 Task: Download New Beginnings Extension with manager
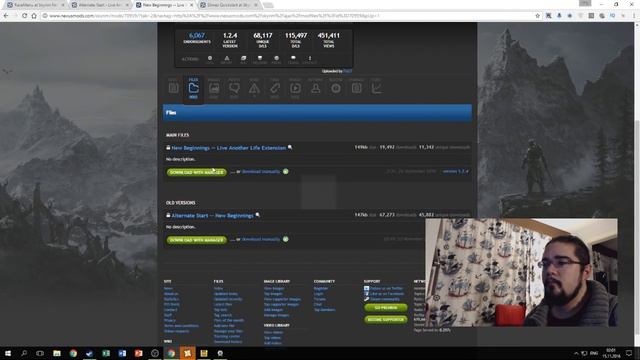(196, 172)
